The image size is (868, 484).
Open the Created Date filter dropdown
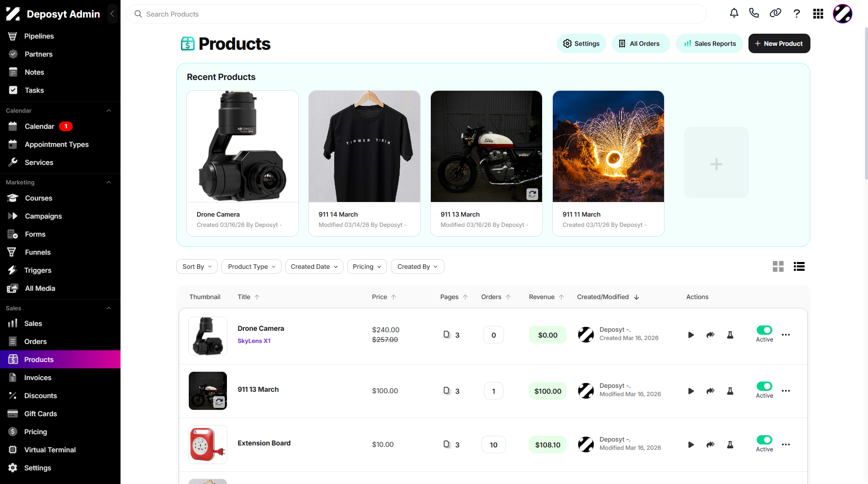click(314, 266)
